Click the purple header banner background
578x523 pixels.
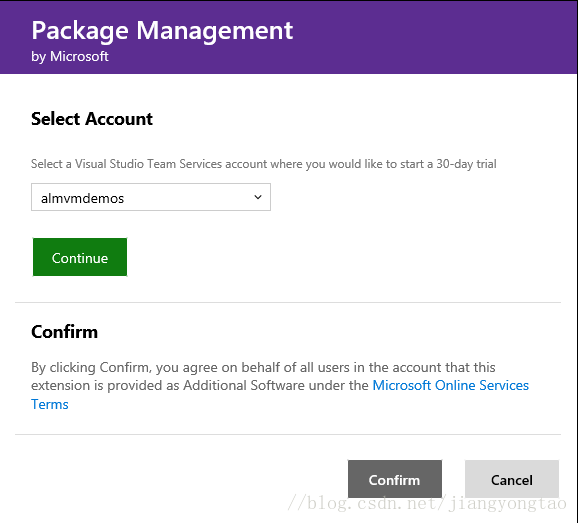(424, 37)
